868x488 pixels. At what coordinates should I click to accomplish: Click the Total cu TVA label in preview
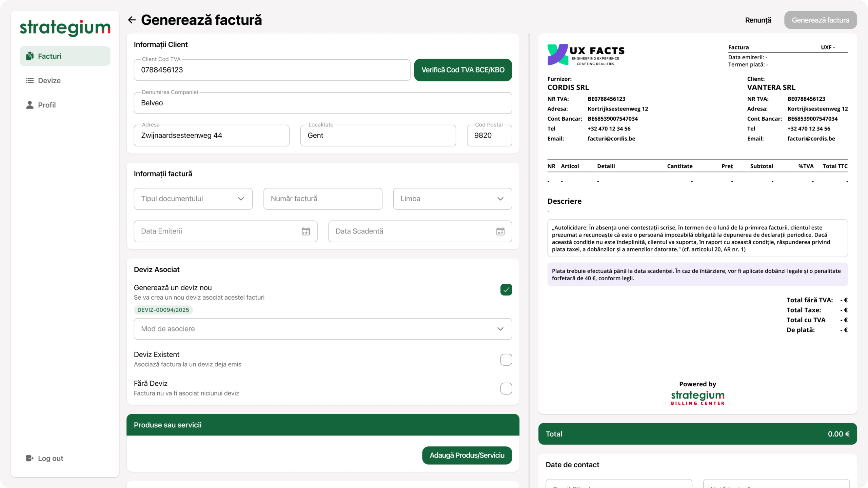(806, 320)
